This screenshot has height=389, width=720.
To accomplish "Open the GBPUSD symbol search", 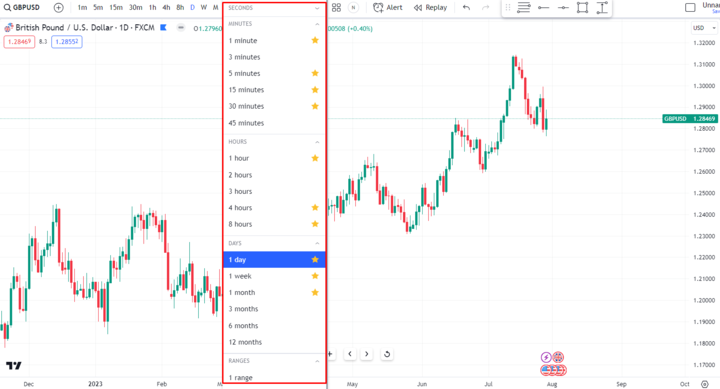I will pos(22,8).
